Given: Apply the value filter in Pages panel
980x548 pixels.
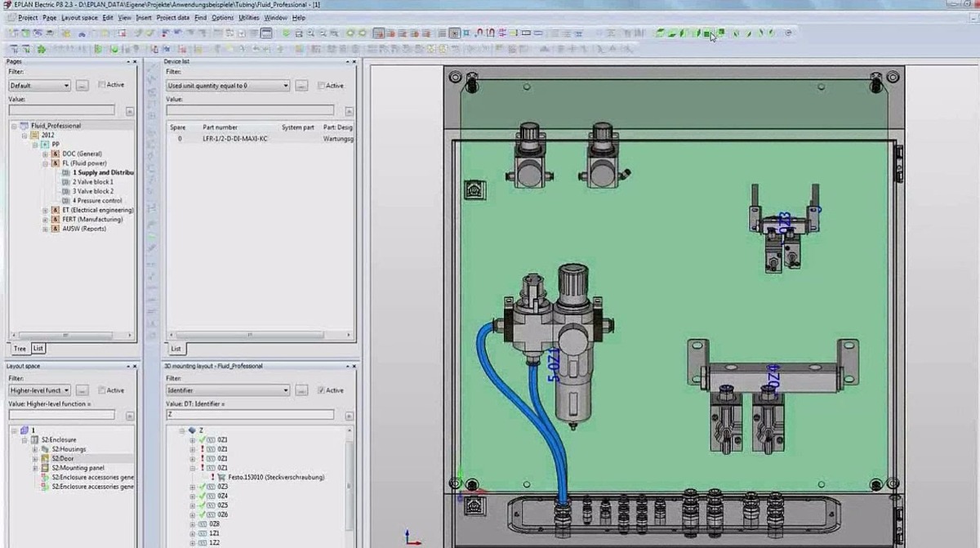Looking at the screenshot, I should (x=130, y=110).
